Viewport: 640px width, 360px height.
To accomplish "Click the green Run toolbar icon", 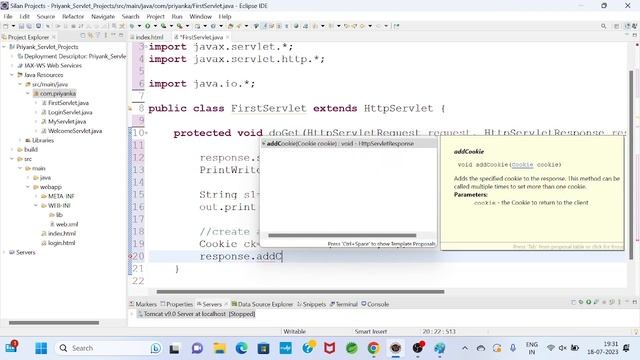I will point(147,26).
